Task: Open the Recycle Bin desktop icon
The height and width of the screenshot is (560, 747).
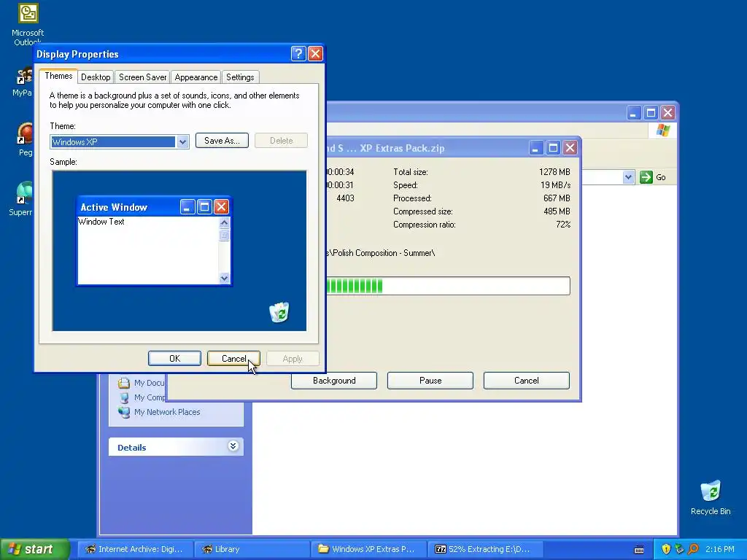Action: (x=711, y=497)
